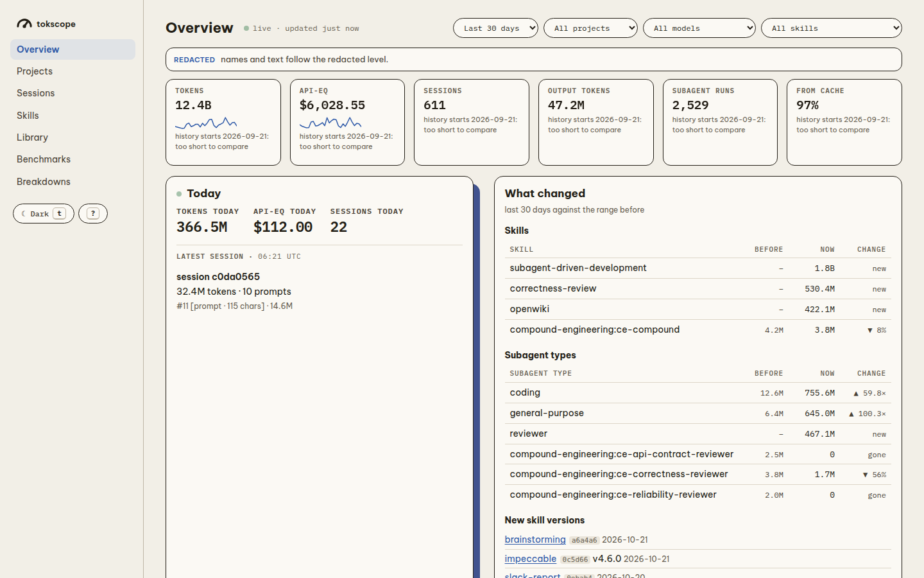Screen dimensions: 924x578
Task: Click the API-EQ Today $112.00 value
Action: pos(283,227)
